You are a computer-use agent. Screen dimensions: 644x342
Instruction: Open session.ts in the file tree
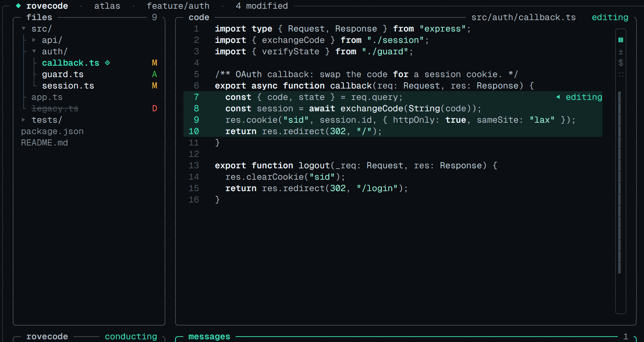[68, 85]
